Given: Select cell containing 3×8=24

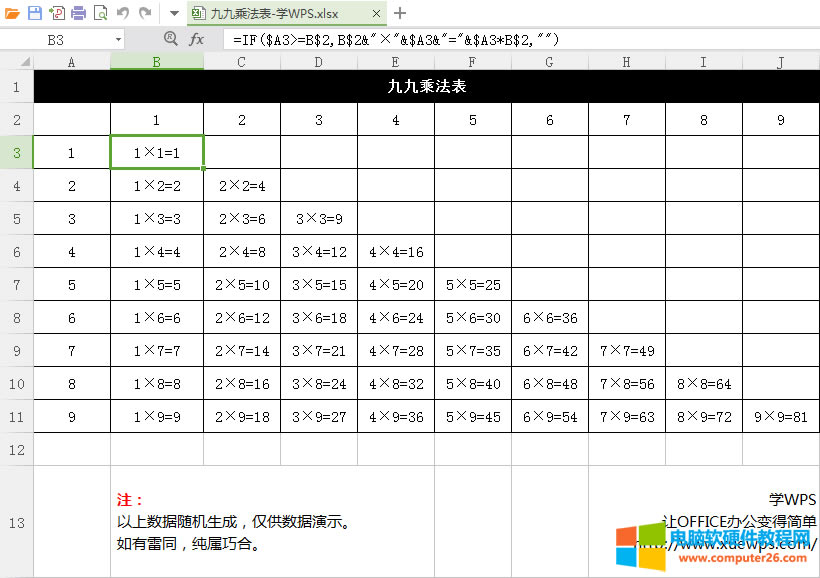Looking at the screenshot, I should tap(319, 383).
